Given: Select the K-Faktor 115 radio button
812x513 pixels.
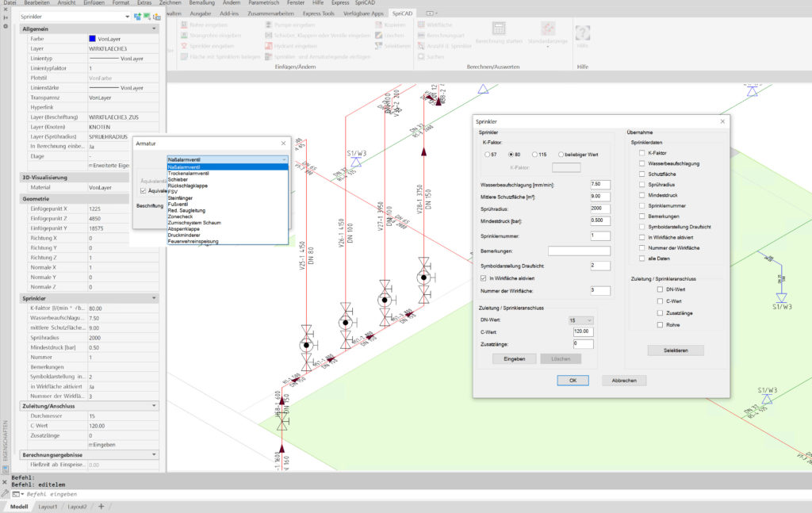Looking at the screenshot, I should click(x=535, y=154).
